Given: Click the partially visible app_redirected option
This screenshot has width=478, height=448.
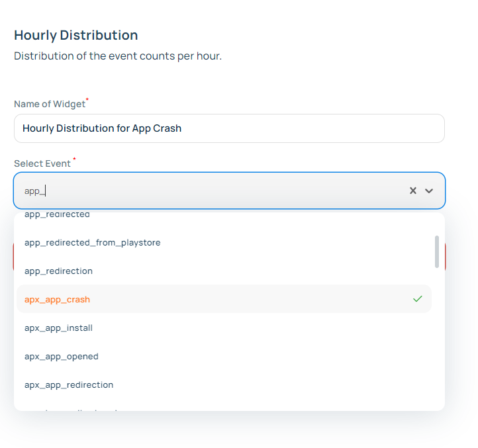Looking at the screenshot, I should [x=57, y=216].
